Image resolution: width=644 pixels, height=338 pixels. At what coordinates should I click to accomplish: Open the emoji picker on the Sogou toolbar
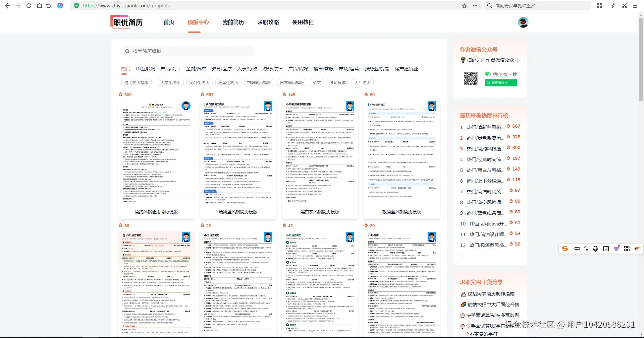616,249
